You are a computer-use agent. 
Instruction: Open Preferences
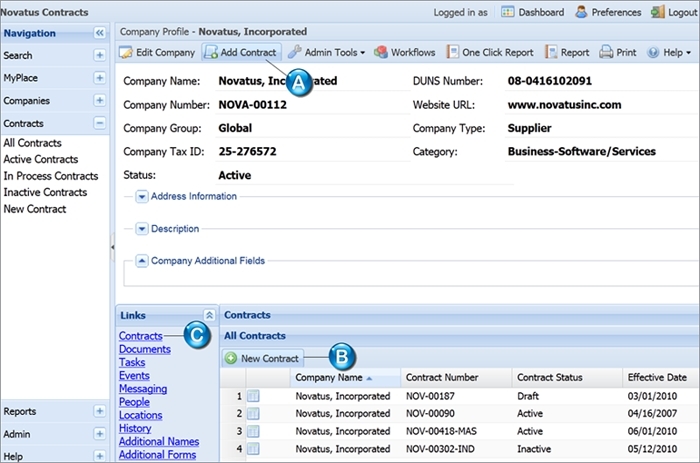pos(608,12)
